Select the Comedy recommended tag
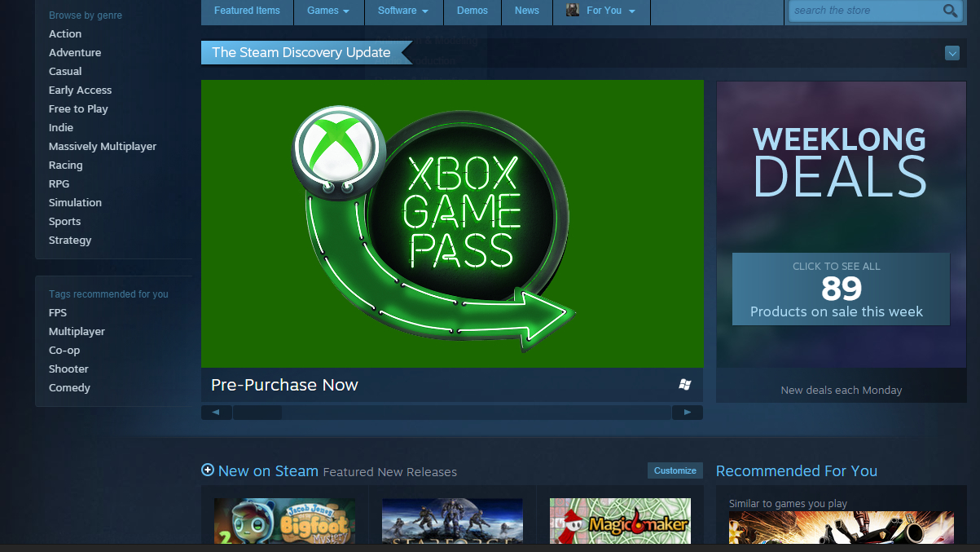 pos(69,387)
